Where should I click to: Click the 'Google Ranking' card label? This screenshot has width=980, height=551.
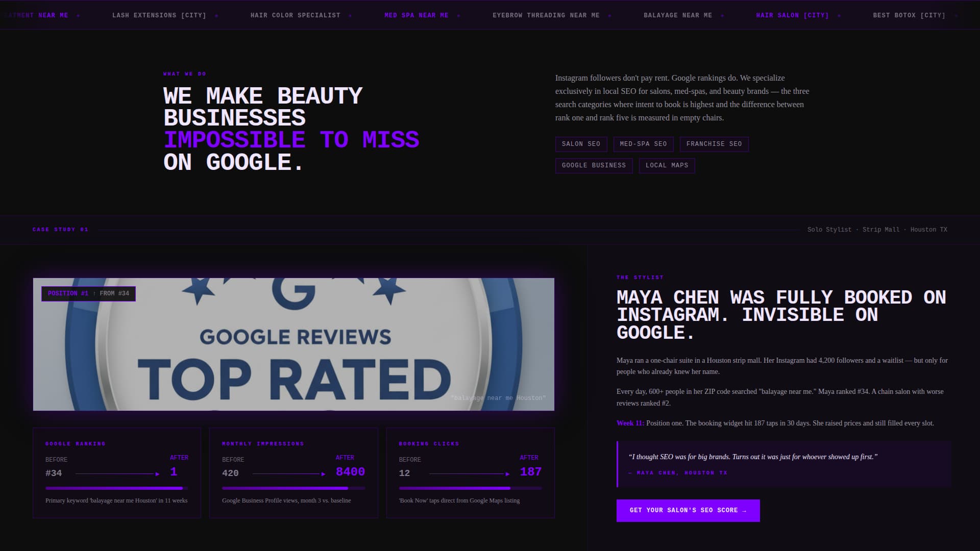pyautogui.click(x=76, y=444)
